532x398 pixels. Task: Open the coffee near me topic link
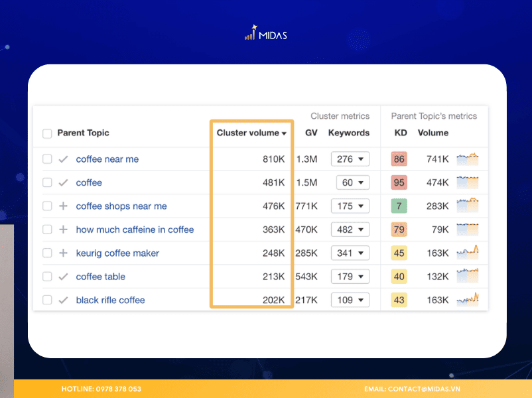pyautogui.click(x=107, y=159)
